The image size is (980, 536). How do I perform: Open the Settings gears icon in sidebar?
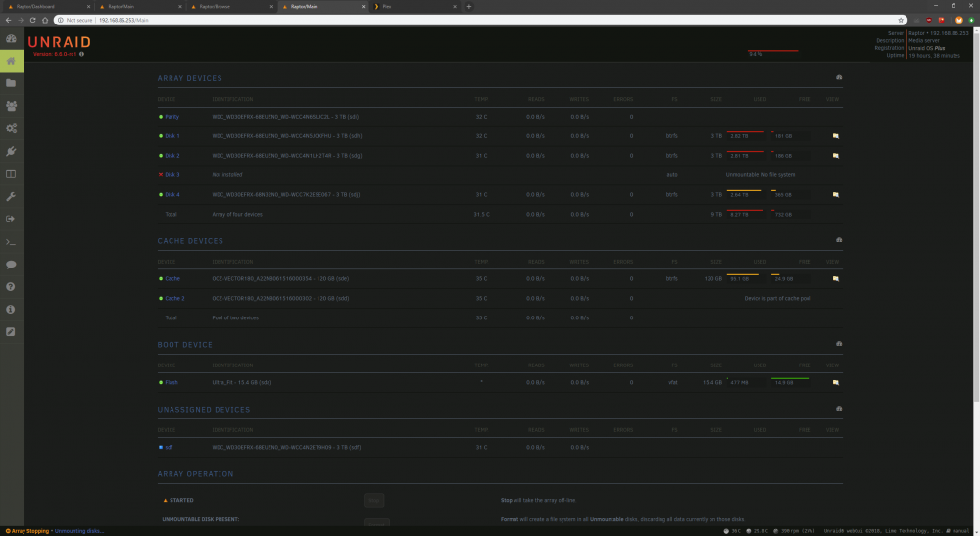(x=11, y=128)
